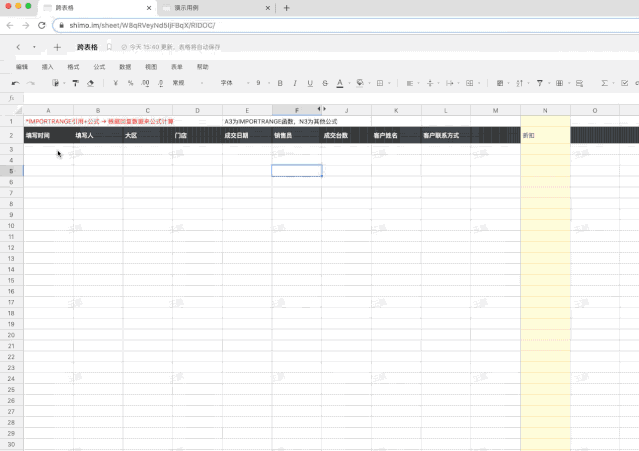The width and height of the screenshot is (639, 451).
Task: Open the 字体 font dropdown
Action: (x=235, y=83)
